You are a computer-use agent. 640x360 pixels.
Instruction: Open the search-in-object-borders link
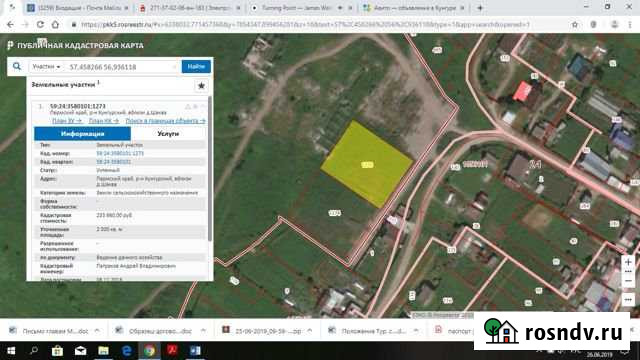tap(165, 121)
